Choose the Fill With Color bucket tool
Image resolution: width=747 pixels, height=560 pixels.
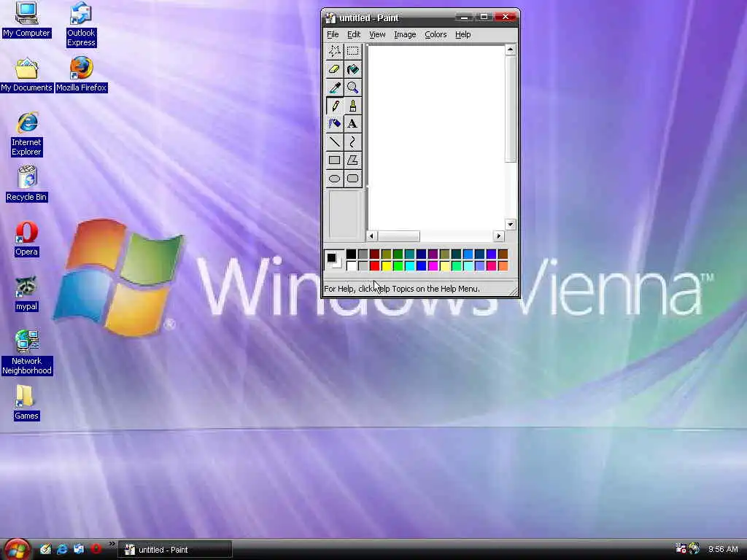(x=352, y=69)
